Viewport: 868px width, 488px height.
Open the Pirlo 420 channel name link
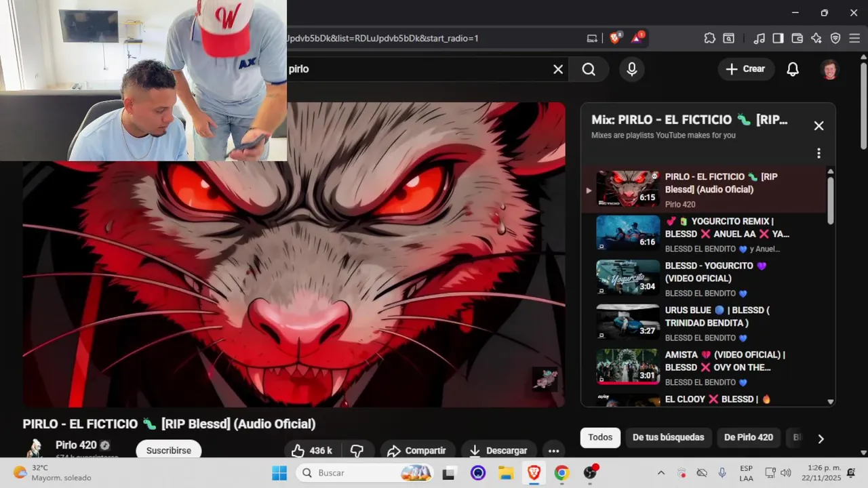tap(76, 445)
